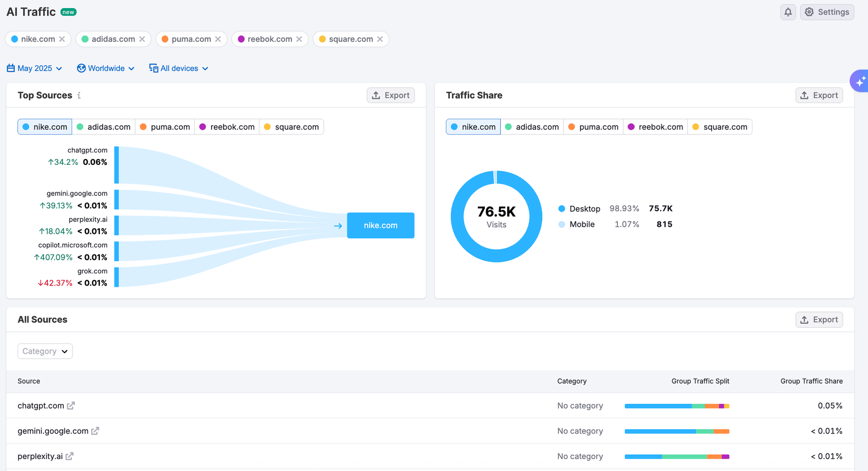Click the Group Traffic Split column header
Screen dimensions: 868x471
coord(700,381)
